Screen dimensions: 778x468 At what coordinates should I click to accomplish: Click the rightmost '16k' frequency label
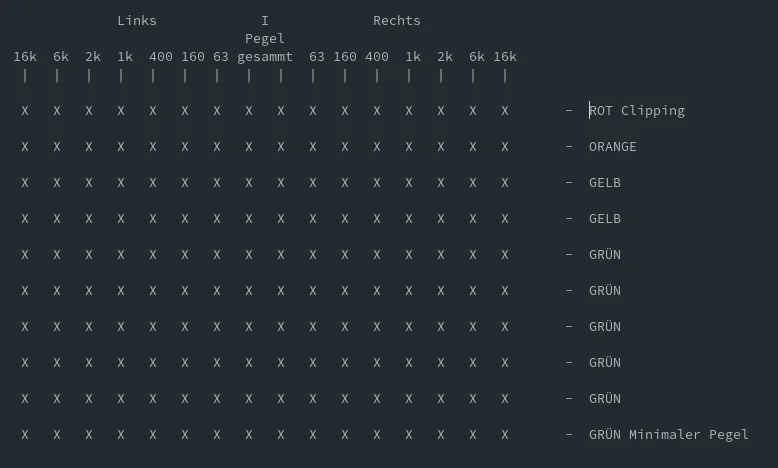[x=505, y=56]
